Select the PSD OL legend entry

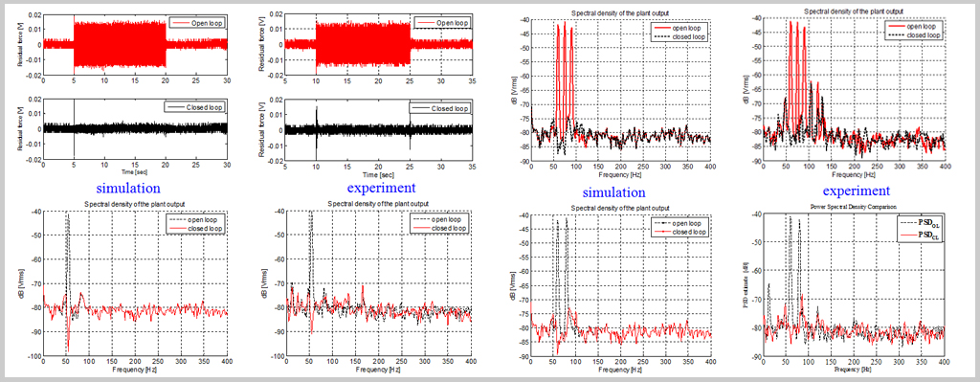point(920,224)
